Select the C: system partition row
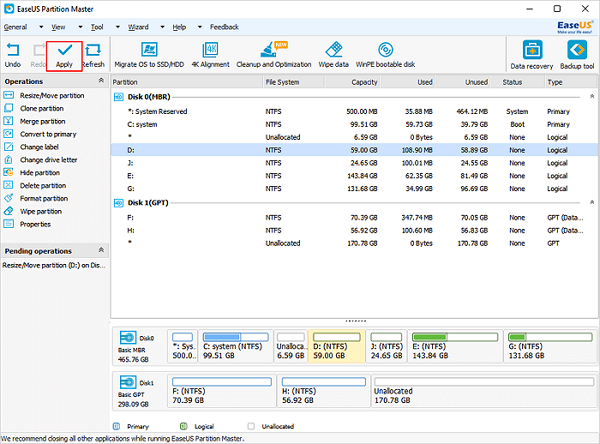This screenshot has height=444, width=600. [354, 124]
